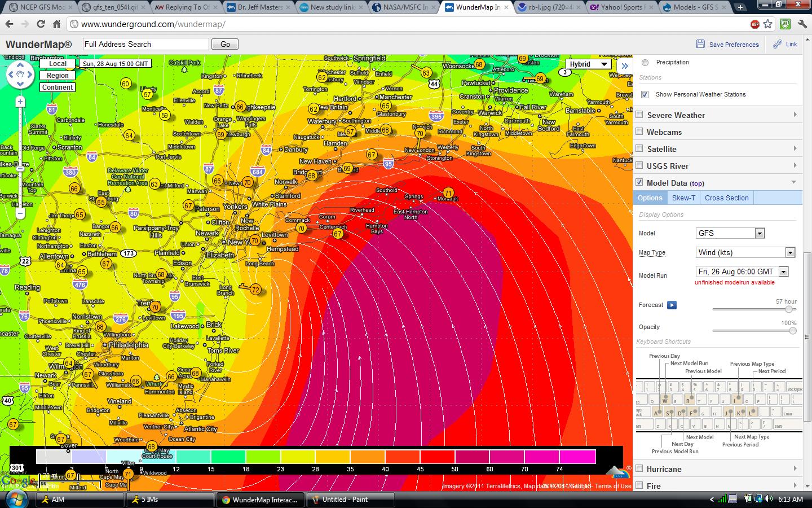Enable the USGS River layer checkbox
This screenshot has width=812, height=508.
click(x=639, y=165)
